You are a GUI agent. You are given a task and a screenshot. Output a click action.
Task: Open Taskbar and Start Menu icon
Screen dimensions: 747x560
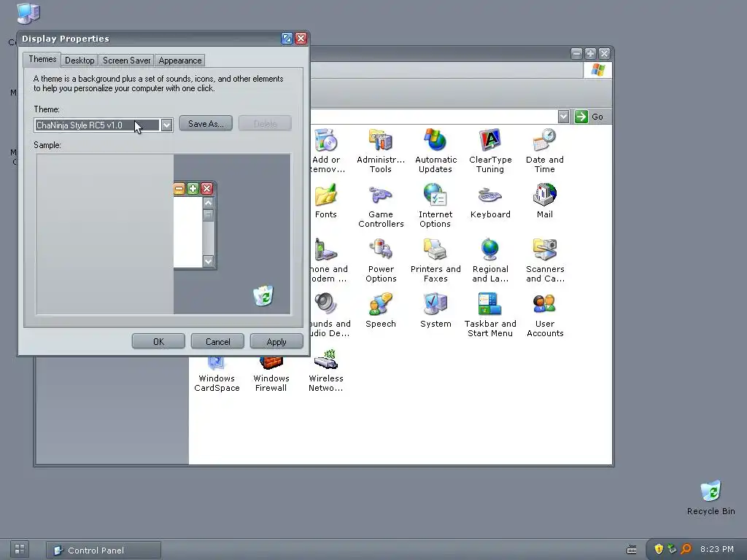coord(490,305)
